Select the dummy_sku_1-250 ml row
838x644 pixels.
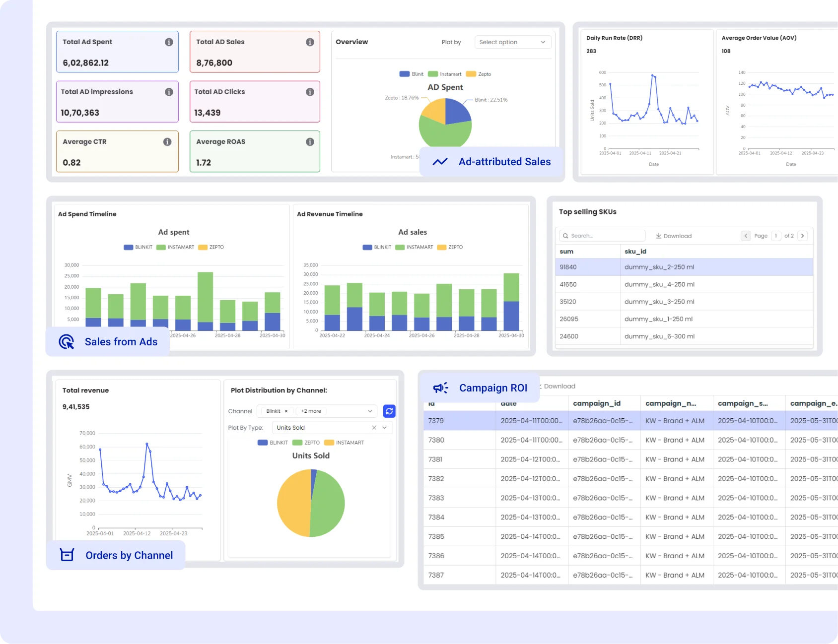pos(684,319)
